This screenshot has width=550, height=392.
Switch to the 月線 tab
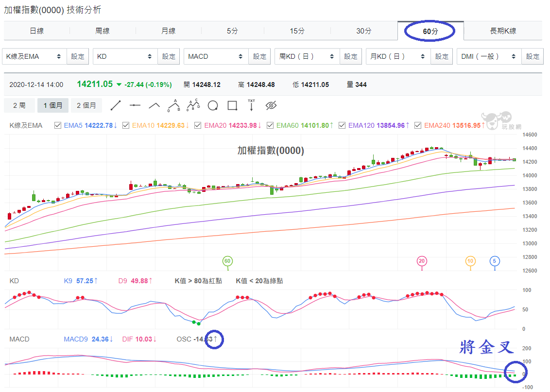pos(169,31)
